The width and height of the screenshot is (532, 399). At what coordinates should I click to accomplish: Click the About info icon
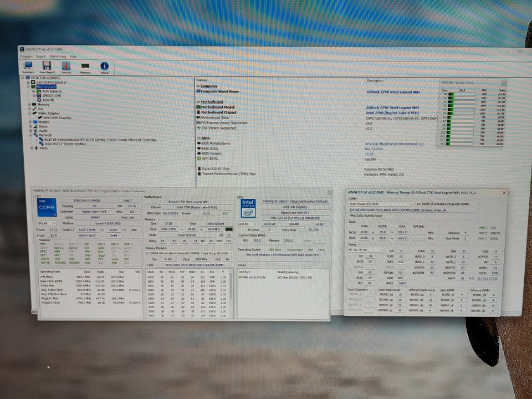[105, 66]
